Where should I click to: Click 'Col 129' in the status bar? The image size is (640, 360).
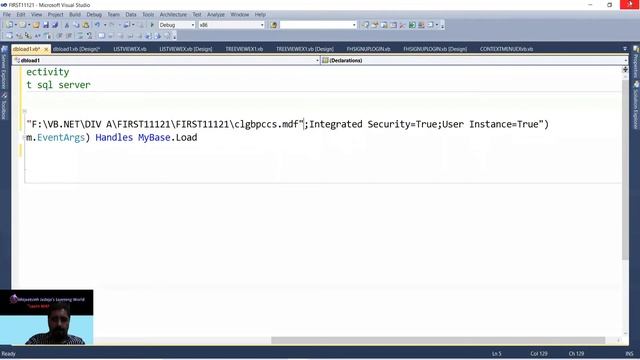tap(539, 353)
